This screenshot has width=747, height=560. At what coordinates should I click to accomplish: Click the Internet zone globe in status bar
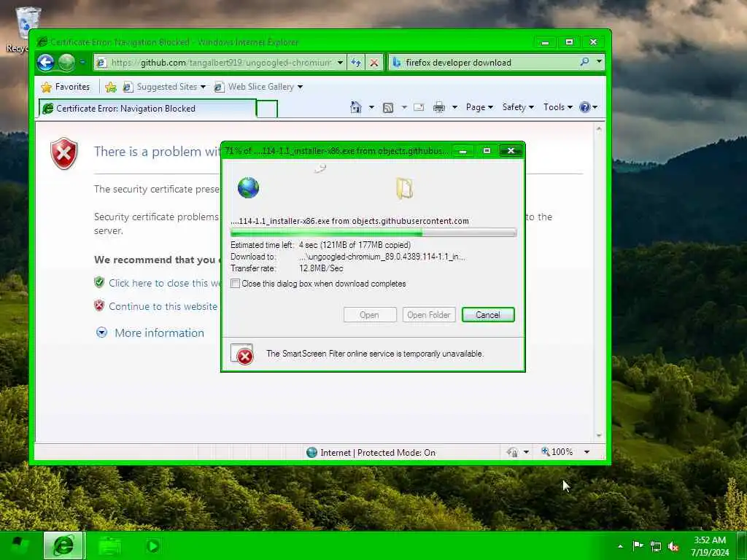[311, 452]
